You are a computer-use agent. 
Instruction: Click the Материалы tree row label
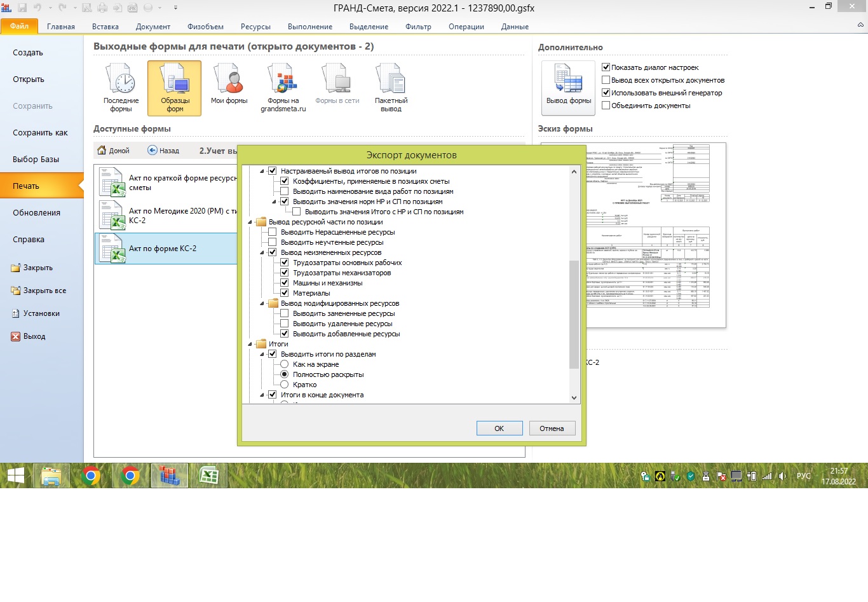(311, 293)
